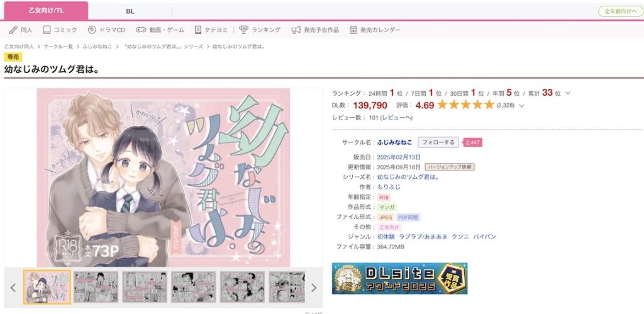
Task: Select the second preview thumbnail
Action: coord(96,287)
